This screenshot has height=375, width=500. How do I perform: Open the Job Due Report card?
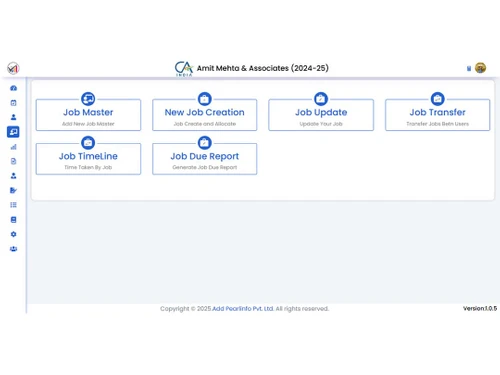click(205, 159)
